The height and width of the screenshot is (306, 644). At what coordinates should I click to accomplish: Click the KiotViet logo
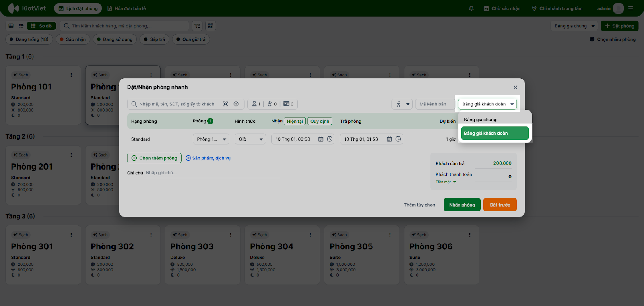tap(27, 8)
